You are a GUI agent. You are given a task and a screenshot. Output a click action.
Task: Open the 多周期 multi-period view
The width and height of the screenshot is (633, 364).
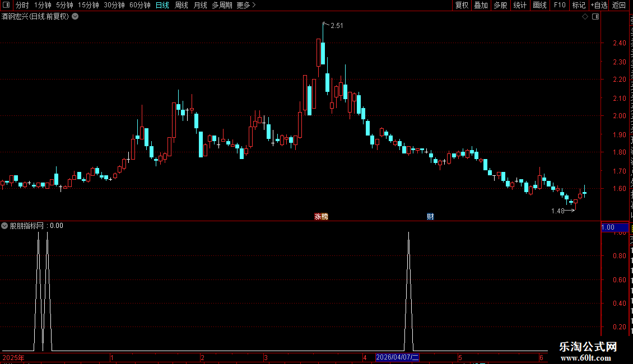pos(222,5)
